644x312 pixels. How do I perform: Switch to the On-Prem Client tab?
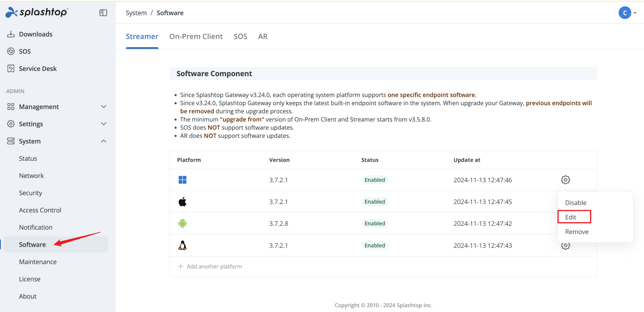[x=196, y=37]
